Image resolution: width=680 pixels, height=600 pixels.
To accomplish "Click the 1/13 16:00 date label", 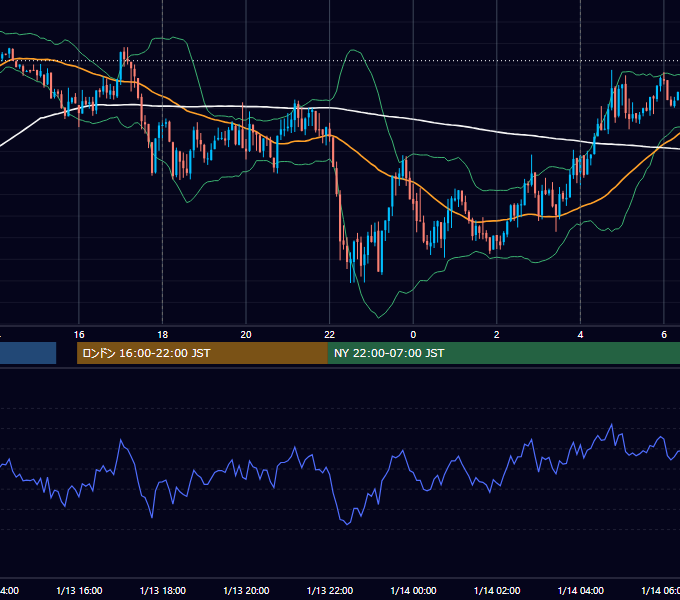I will [x=79, y=590].
